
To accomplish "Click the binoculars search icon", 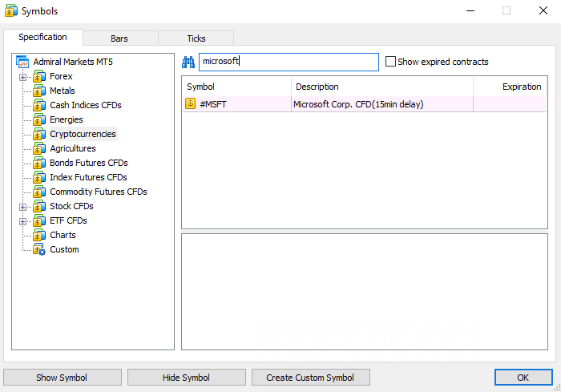I will pos(188,63).
